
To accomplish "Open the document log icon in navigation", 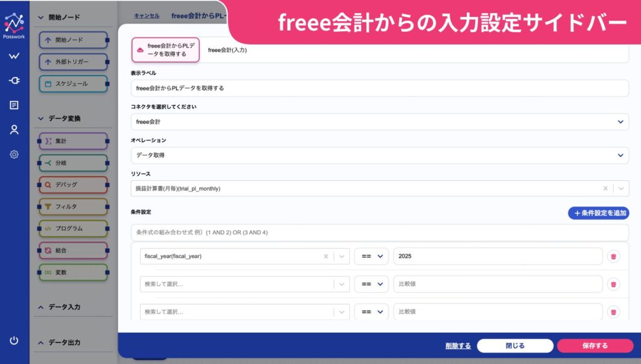I will (x=14, y=106).
